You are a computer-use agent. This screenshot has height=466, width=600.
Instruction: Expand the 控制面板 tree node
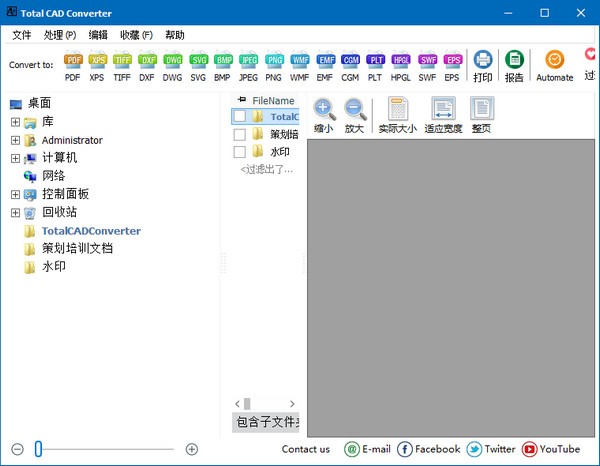click(15, 194)
